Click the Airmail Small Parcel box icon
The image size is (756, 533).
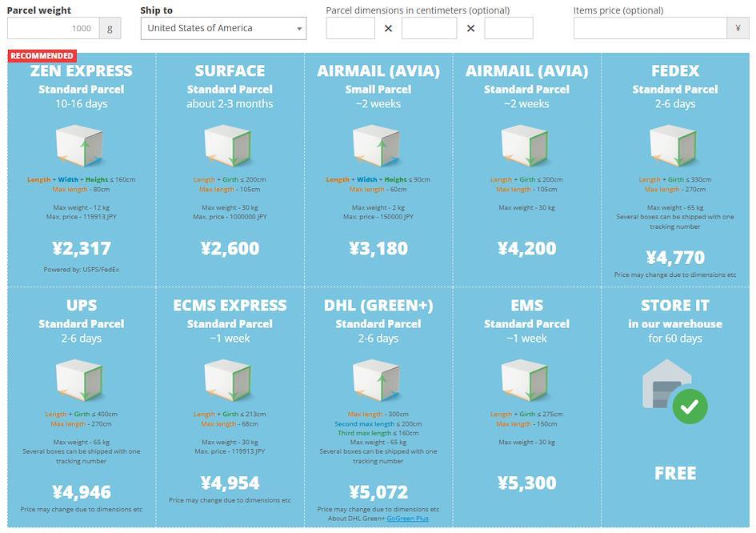[x=378, y=146]
